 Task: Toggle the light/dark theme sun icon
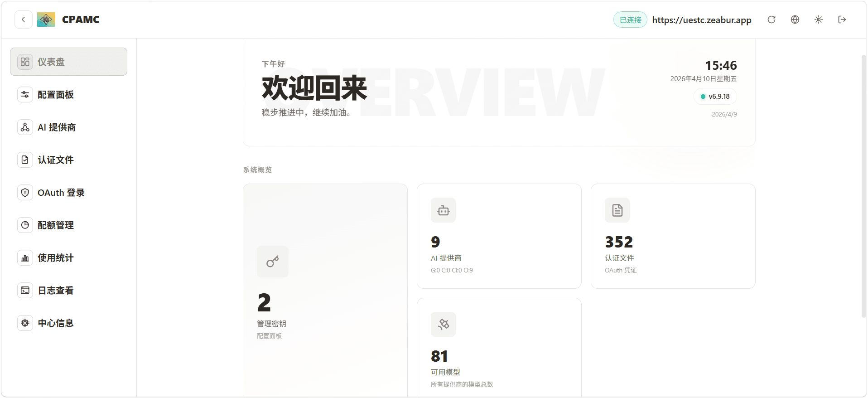pyautogui.click(x=819, y=19)
